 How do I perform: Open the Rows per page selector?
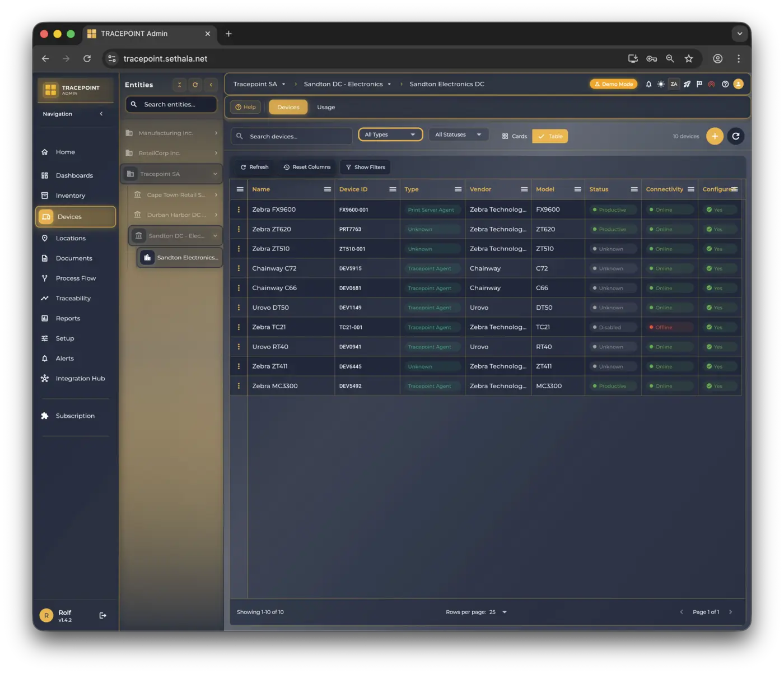497,612
